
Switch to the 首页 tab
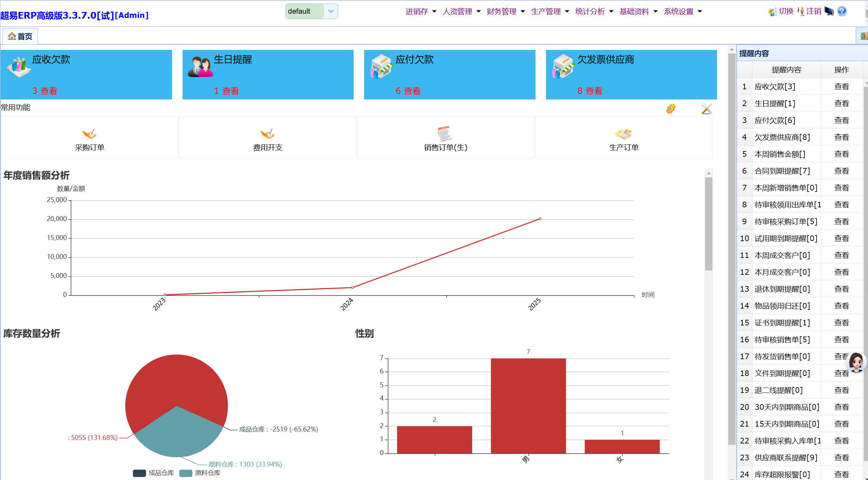[x=20, y=36]
